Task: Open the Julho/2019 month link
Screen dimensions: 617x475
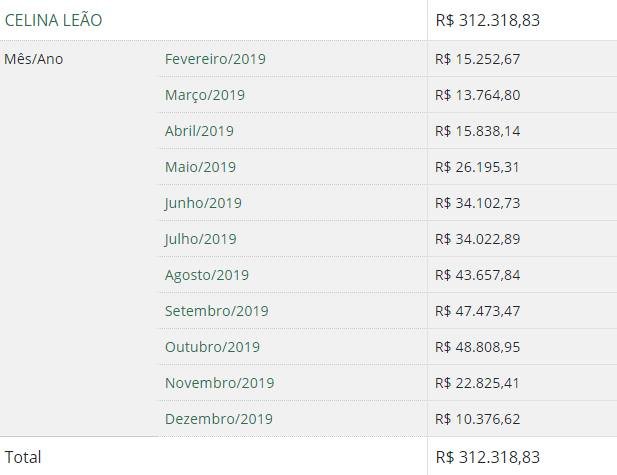Action: (201, 239)
